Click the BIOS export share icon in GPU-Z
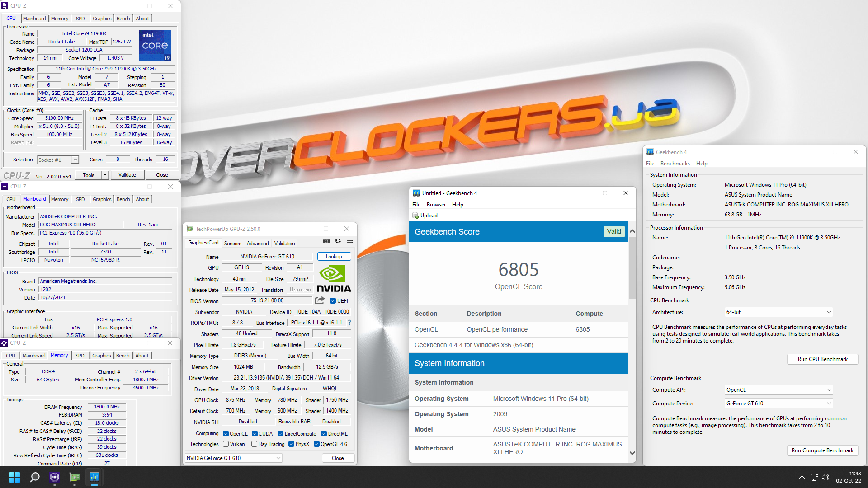This screenshot has width=868, height=488. pyautogui.click(x=320, y=300)
